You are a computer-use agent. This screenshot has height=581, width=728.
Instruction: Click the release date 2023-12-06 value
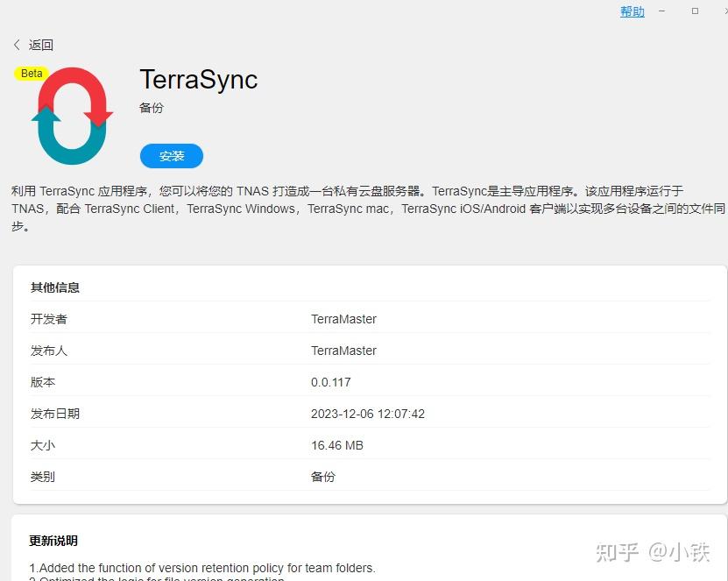coord(367,414)
